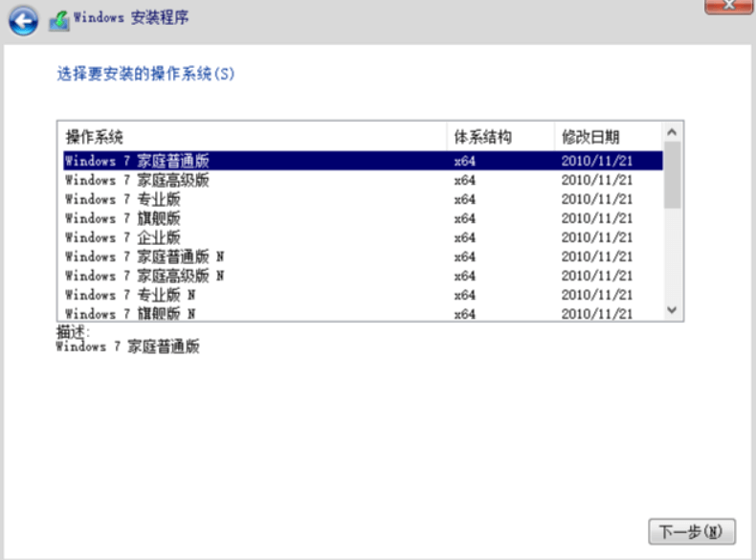This screenshot has width=756, height=560.
Task: Click the Windows 安装程序 setup icon
Action: [x=58, y=20]
